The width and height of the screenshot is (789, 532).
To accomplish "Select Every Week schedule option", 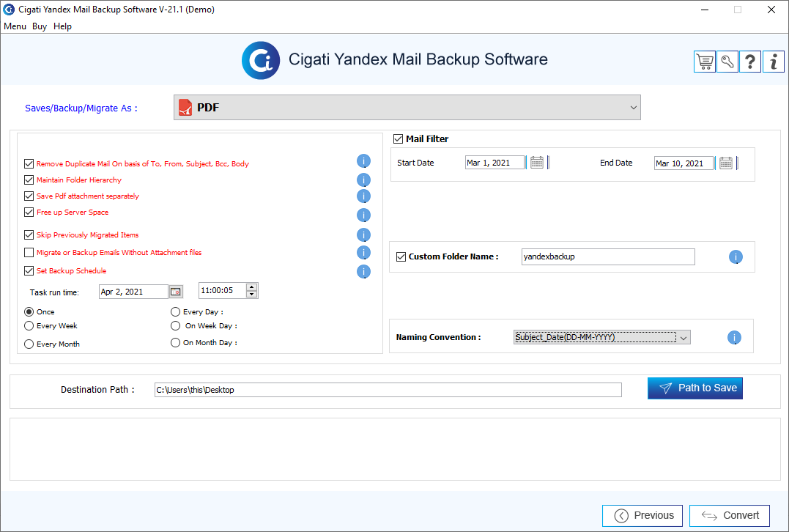I will point(29,325).
